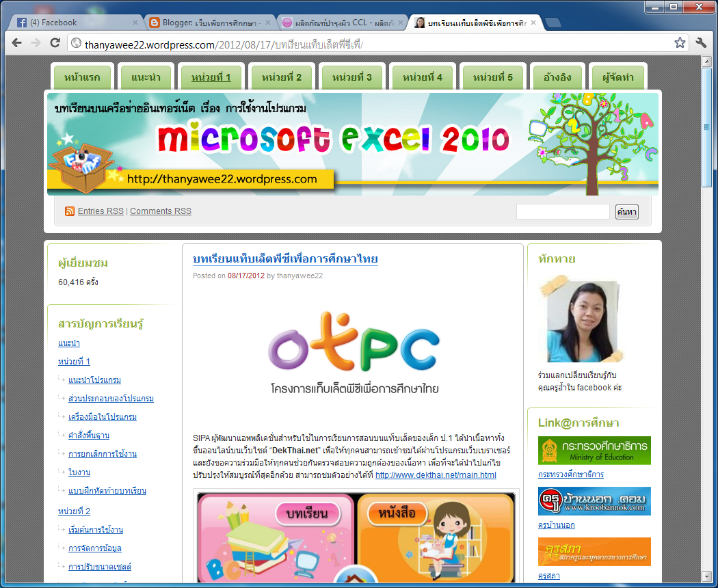Open the กระทรวงศึกษาธิการ text link

tap(571, 475)
